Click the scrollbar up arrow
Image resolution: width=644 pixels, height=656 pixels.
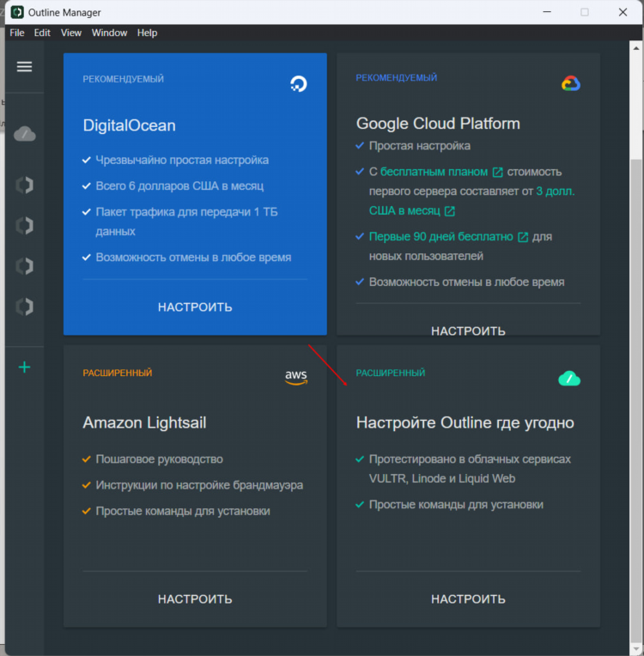636,48
